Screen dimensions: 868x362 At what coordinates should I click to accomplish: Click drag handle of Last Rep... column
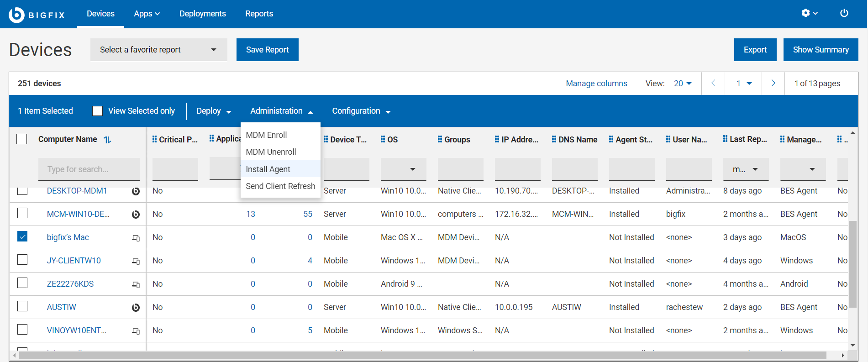click(725, 139)
